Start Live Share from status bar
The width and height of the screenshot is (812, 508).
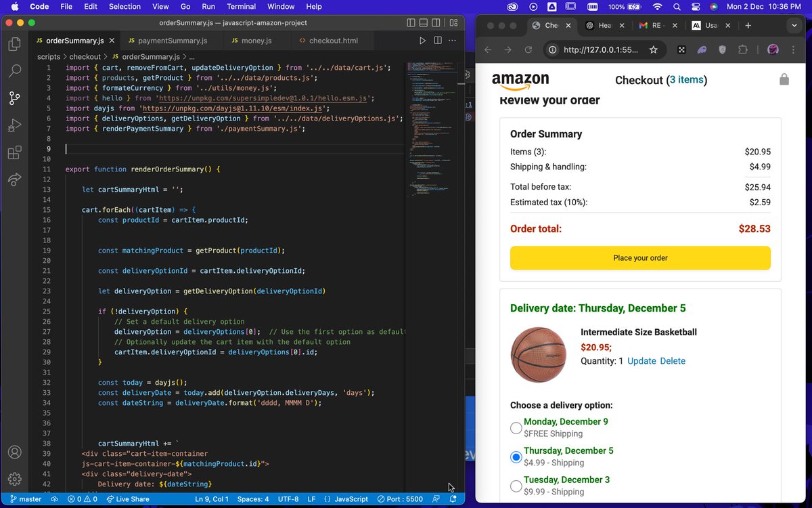pos(127,499)
